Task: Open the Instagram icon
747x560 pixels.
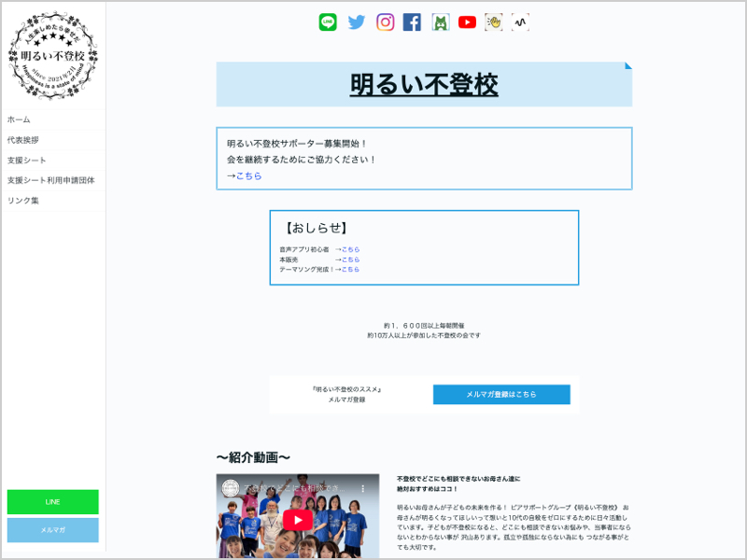Action: [x=385, y=21]
